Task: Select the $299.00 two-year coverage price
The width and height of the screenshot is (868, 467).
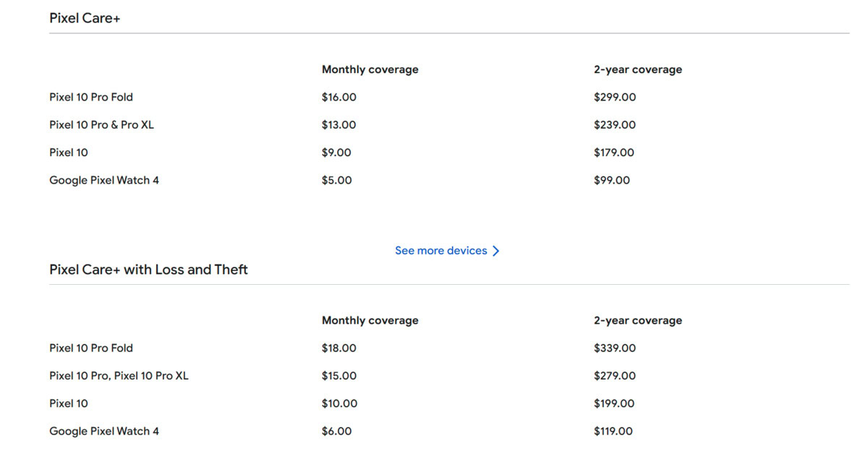Action: (x=614, y=98)
